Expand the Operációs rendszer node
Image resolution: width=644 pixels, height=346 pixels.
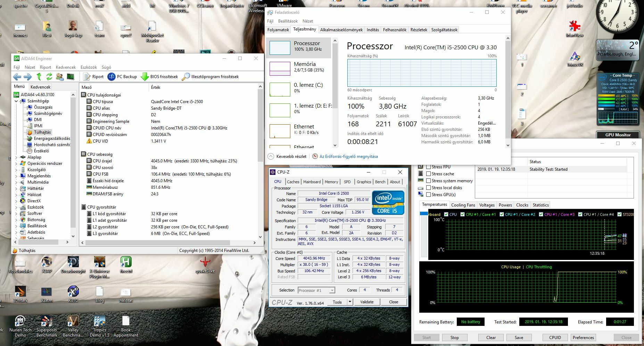coord(16,163)
